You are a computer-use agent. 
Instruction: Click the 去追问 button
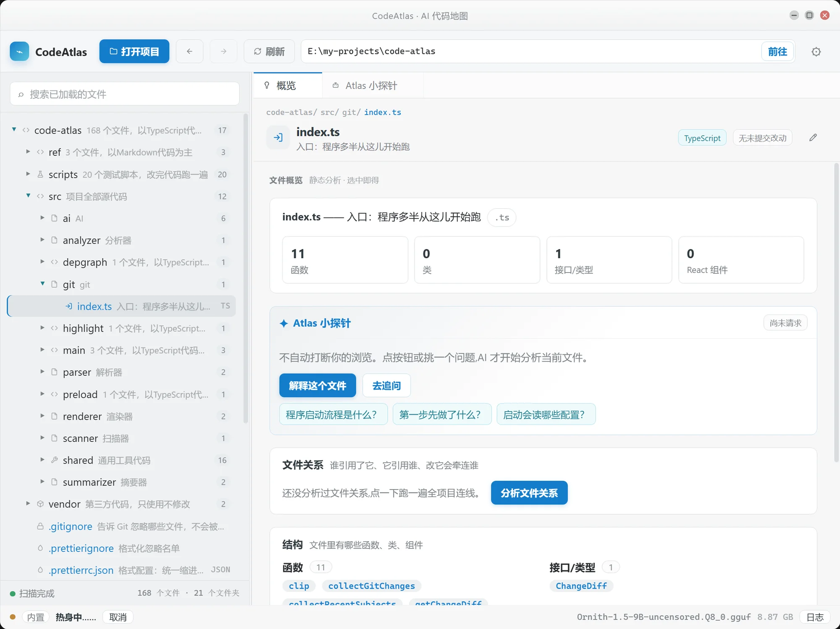pos(386,385)
